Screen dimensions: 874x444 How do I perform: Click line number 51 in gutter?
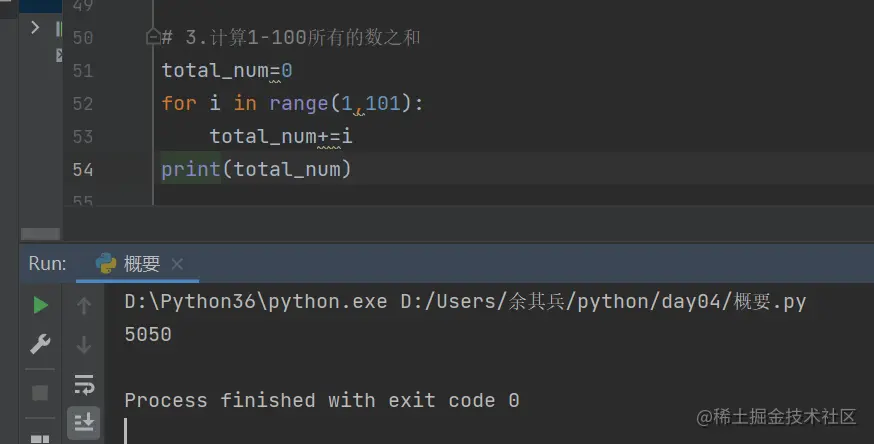[x=82, y=71]
